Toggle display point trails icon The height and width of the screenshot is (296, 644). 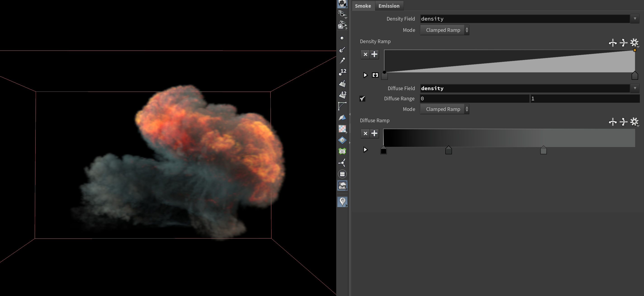(342, 61)
